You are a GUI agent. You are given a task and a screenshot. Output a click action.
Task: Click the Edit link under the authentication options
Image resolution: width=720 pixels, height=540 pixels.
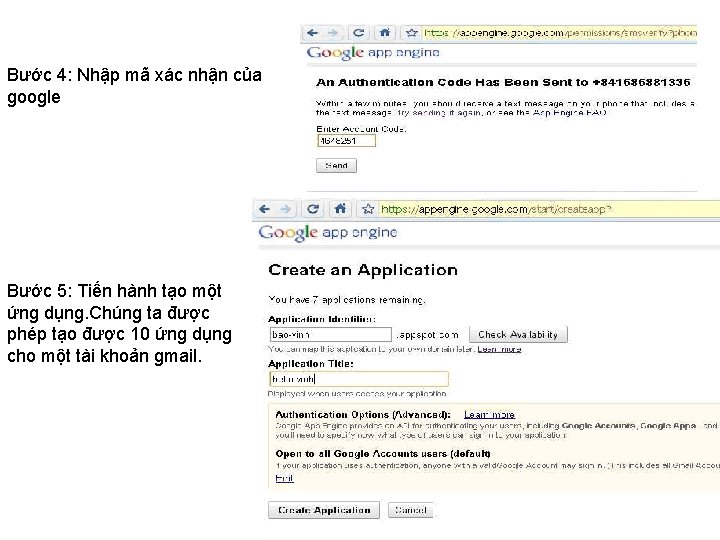(x=284, y=478)
